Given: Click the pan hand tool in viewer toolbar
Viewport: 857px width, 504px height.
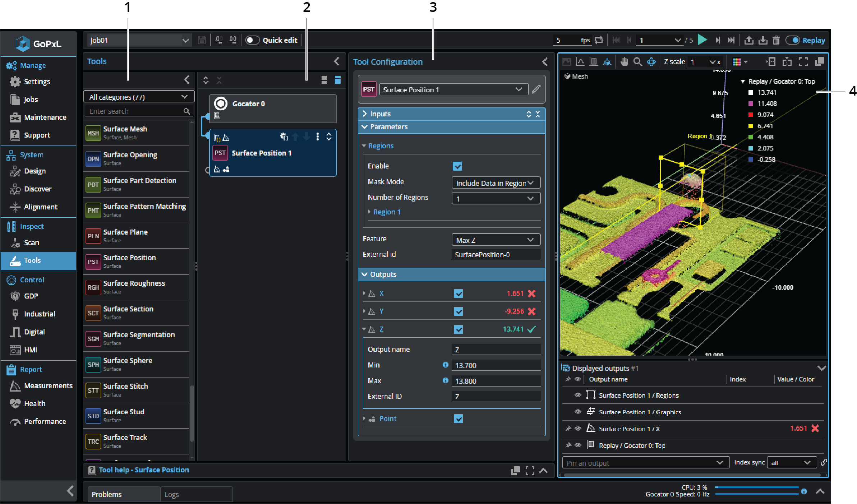Looking at the screenshot, I should click(x=624, y=62).
